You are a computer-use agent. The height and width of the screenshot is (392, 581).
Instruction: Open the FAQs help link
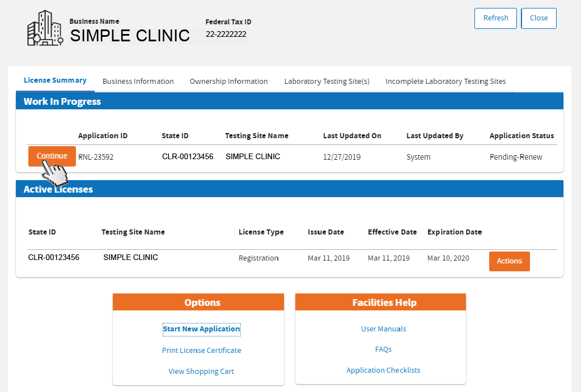coord(383,350)
